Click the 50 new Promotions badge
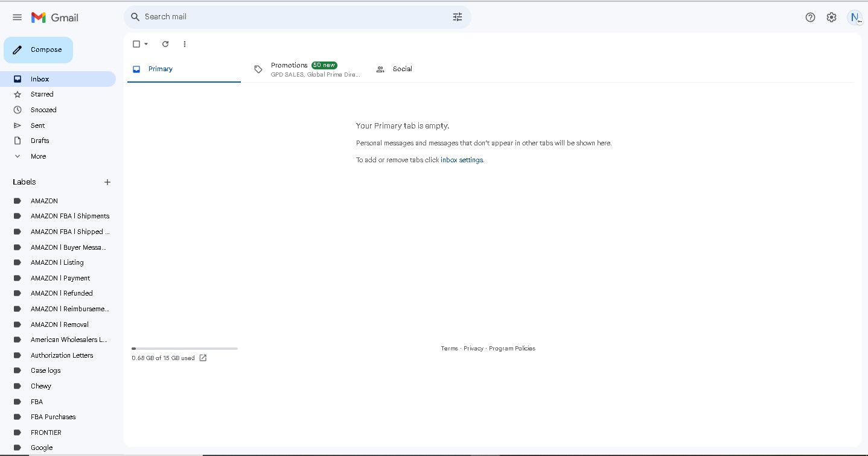The height and width of the screenshot is (456, 868). tap(324, 65)
